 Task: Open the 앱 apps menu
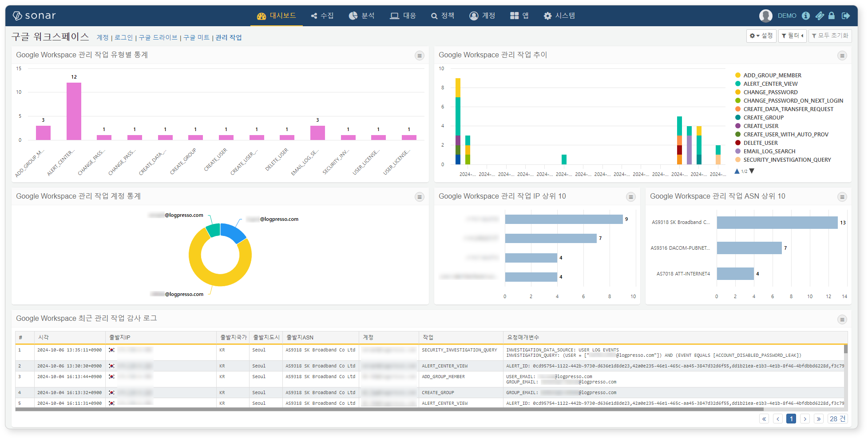(519, 16)
